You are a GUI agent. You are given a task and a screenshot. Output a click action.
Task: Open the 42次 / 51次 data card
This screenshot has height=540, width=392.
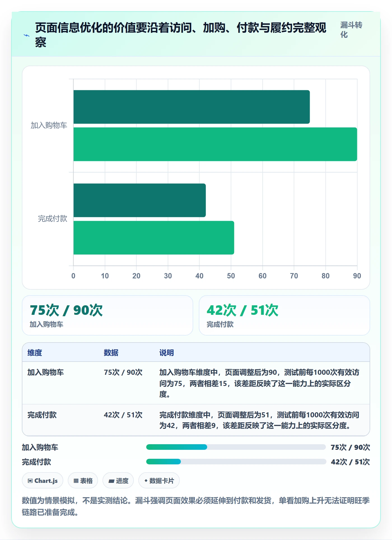point(284,315)
